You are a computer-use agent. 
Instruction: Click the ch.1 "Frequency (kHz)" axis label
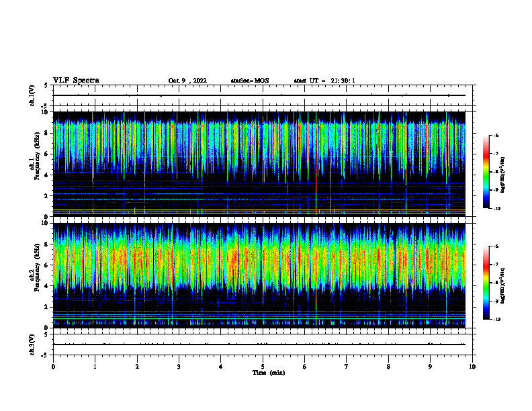[37, 156]
